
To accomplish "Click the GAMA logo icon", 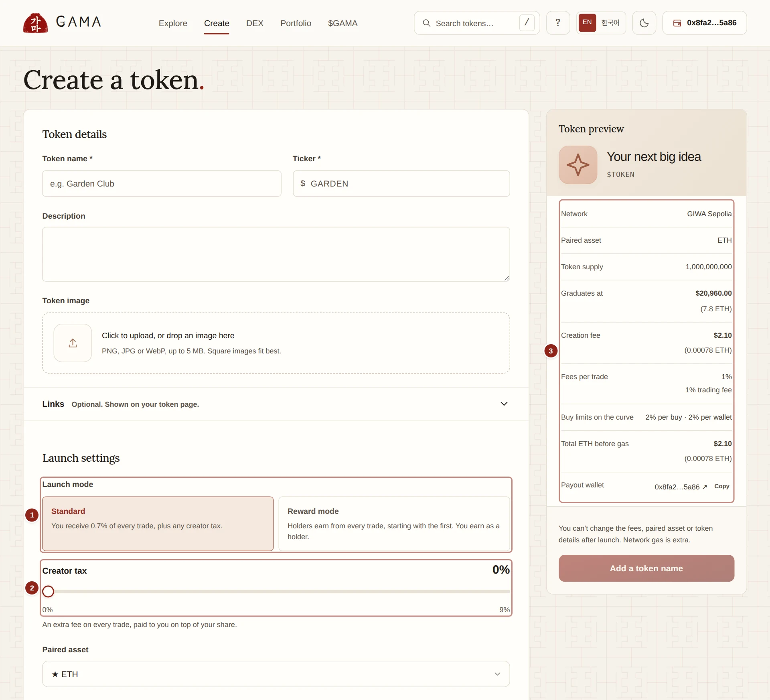I will pos(35,23).
